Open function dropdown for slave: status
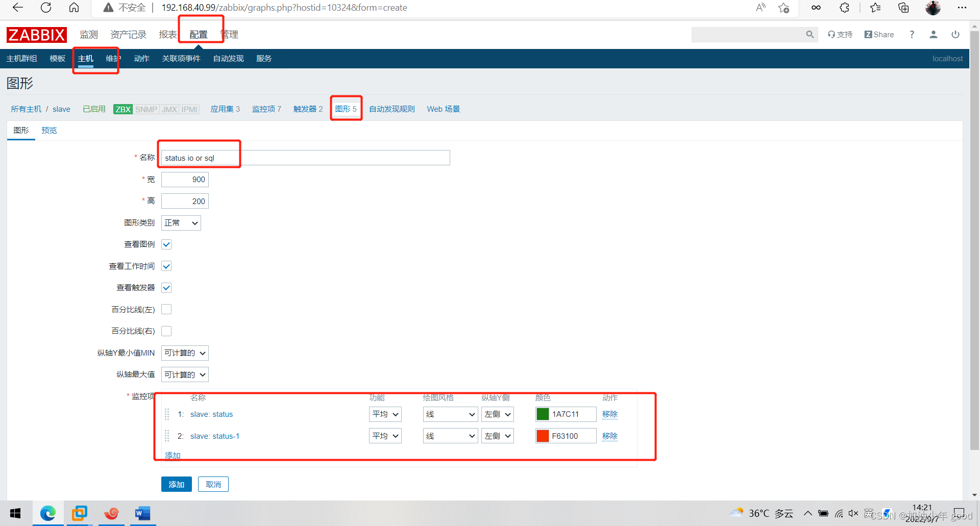The image size is (980, 526). pos(385,414)
